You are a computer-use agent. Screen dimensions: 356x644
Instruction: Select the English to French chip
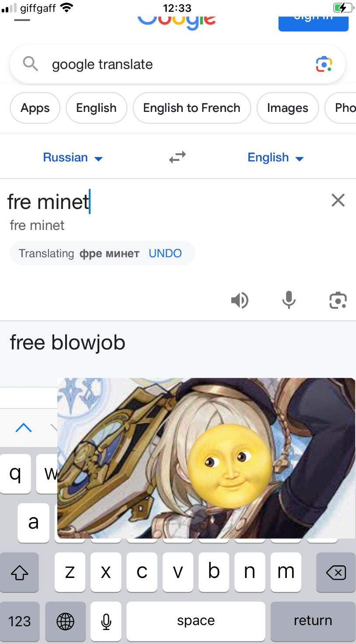pos(192,108)
